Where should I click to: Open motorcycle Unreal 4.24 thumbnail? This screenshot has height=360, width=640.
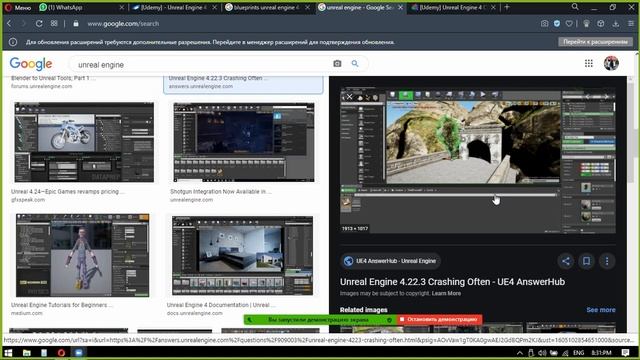tap(84, 142)
